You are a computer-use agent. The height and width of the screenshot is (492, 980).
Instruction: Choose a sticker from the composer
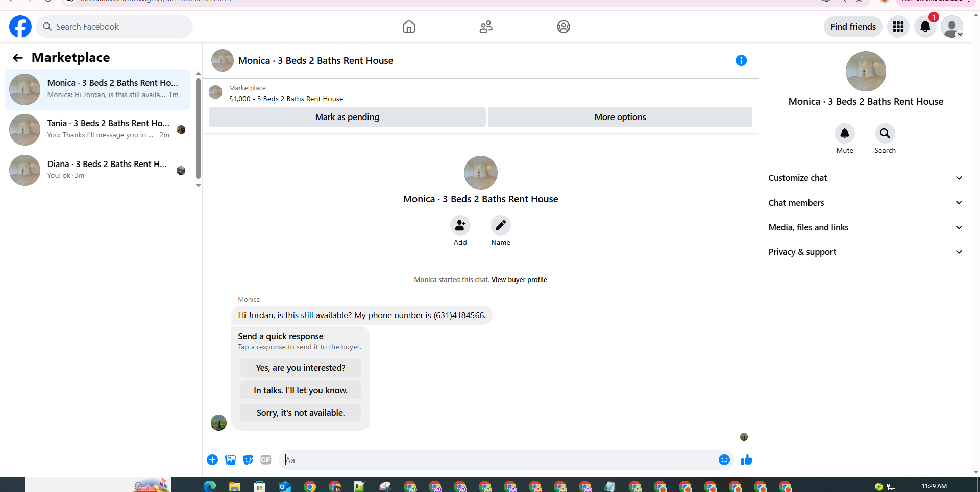(248, 460)
